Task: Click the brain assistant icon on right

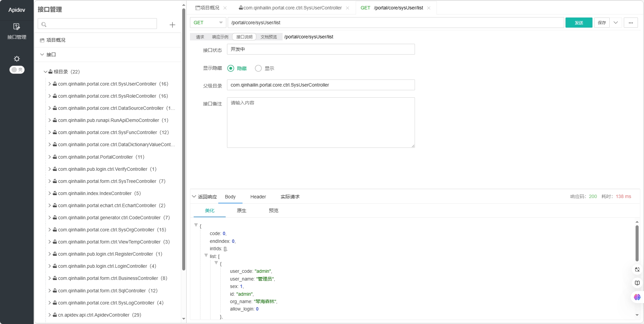Action: [637, 297]
